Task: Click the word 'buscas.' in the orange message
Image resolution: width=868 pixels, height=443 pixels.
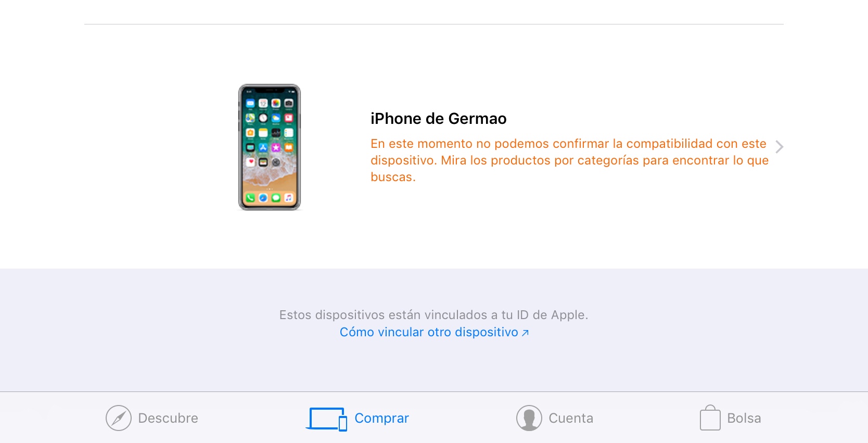Action: [393, 177]
